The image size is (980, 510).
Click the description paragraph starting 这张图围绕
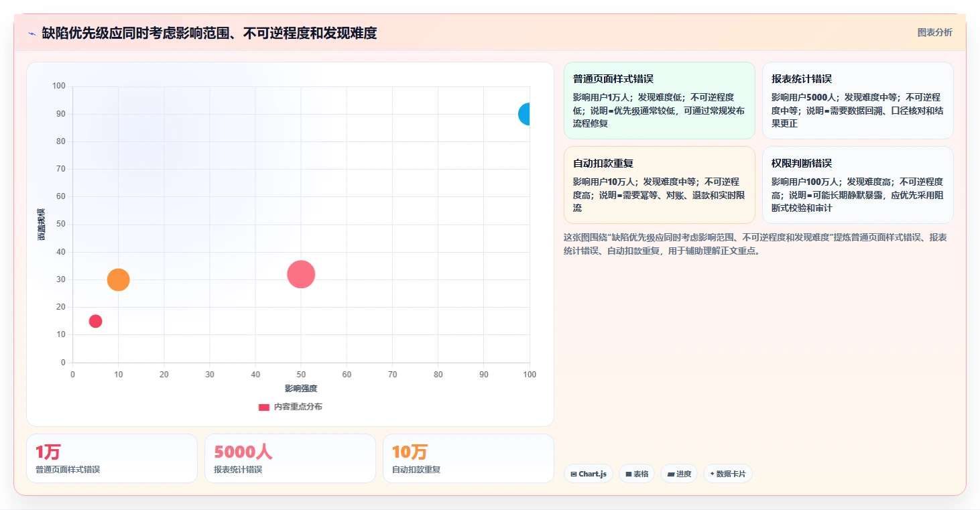pyautogui.click(x=755, y=244)
